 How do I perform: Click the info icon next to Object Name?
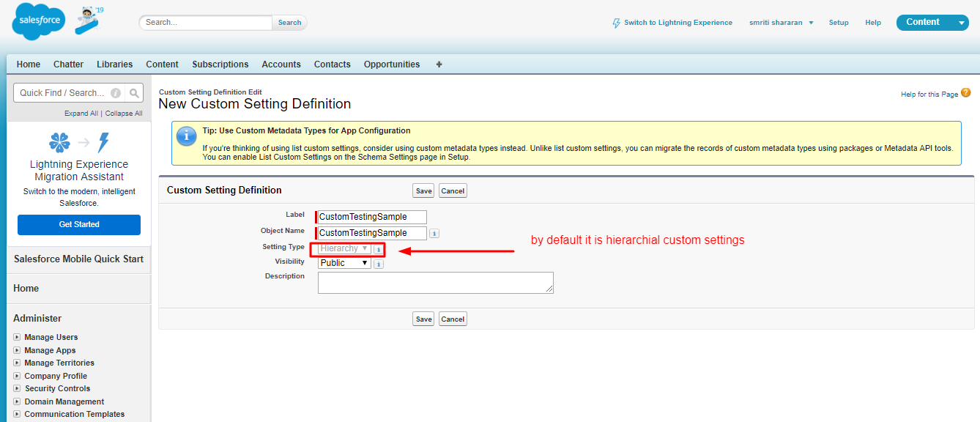pos(434,232)
